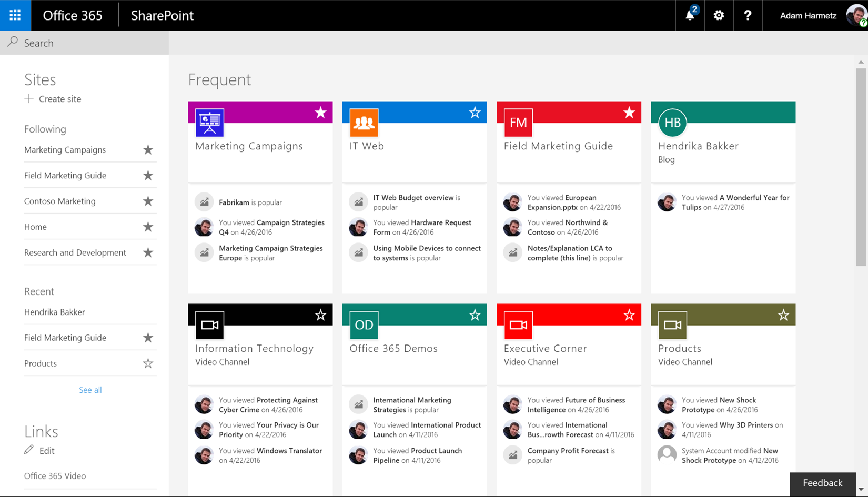The image size is (868, 497).
Task: Open the Marketing Campaigns site tile icon
Action: tap(209, 122)
